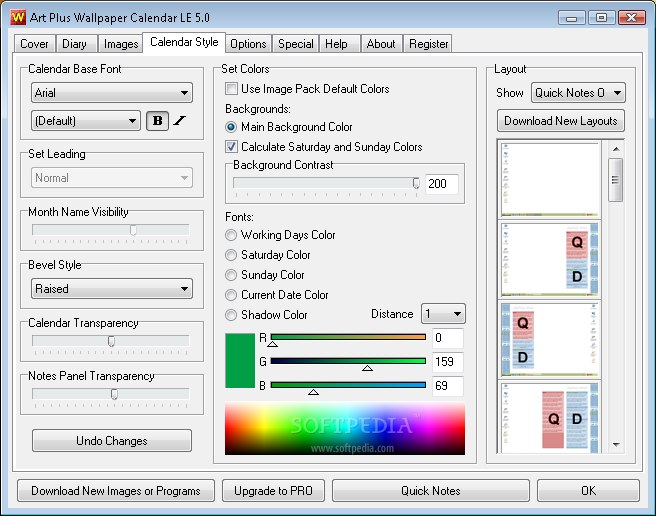
Task: Open the Show Quick Notes layout dropdown
Action: coord(578,92)
